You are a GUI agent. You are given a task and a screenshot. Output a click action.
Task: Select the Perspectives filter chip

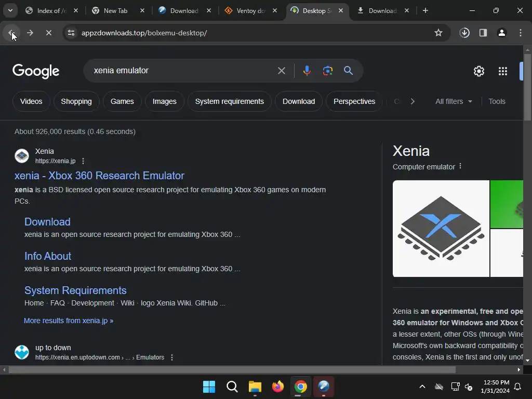point(354,101)
